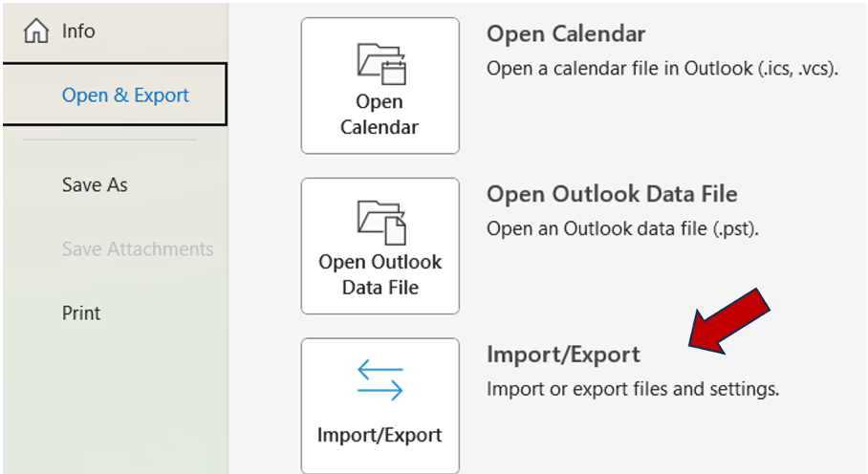Screen dimensions: 868x474
Task: Select the Open & Export tab
Action: tap(124, 95)
